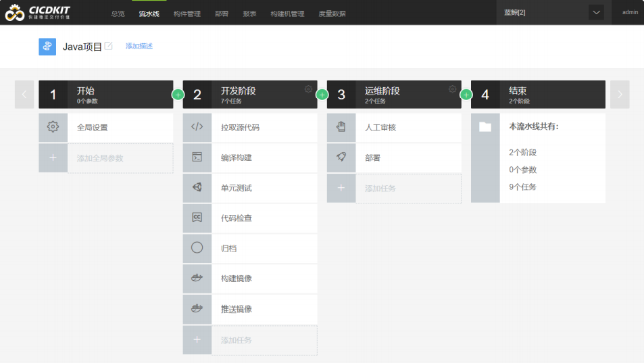
Task: Click the 编译构建 terminal icon
Action: pos(197,158)
